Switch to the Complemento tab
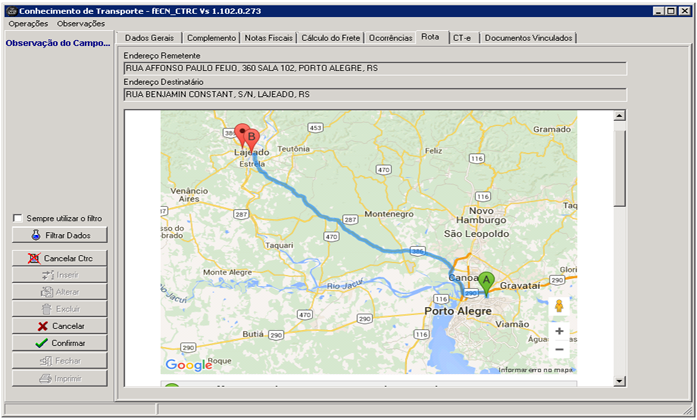 point(211,38)
